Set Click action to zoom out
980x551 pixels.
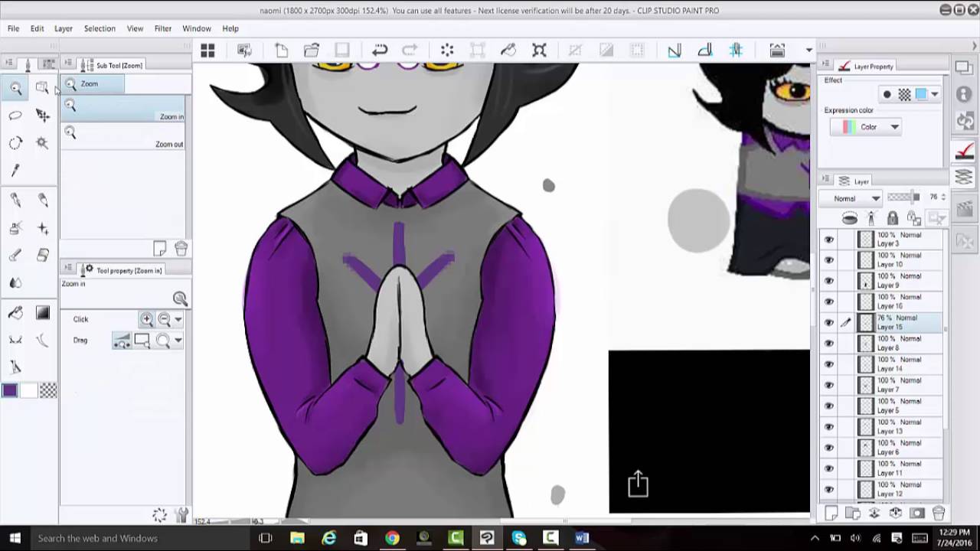[x=164, y=319]
